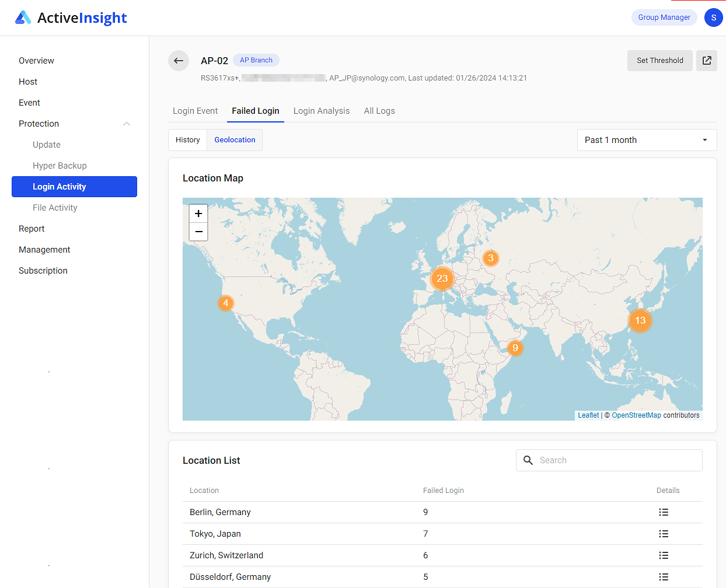
Task: Zoom out on the map with the minus icon
Action: (198, 232)
